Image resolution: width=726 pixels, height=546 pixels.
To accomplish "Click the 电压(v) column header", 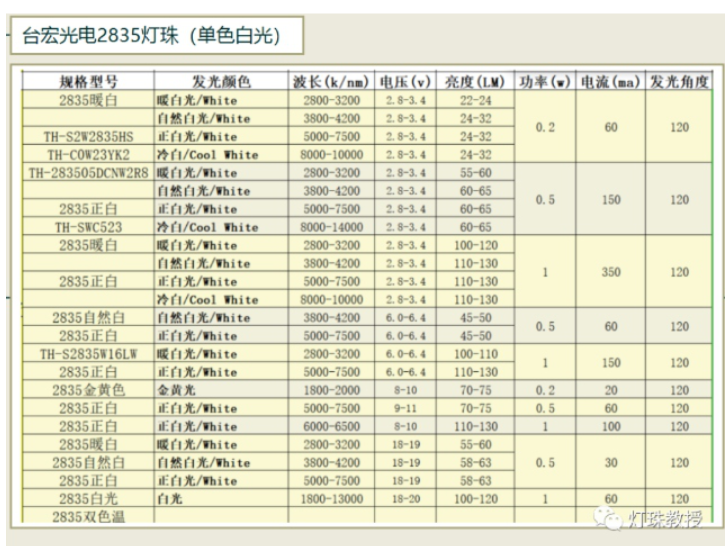I will click(x=405, y=82).
